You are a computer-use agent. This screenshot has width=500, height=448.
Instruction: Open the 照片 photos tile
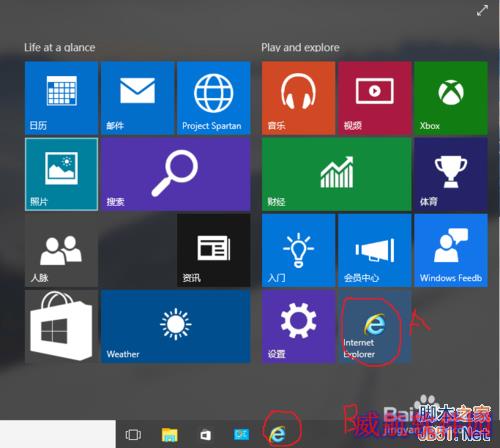(x=61, y=174)
